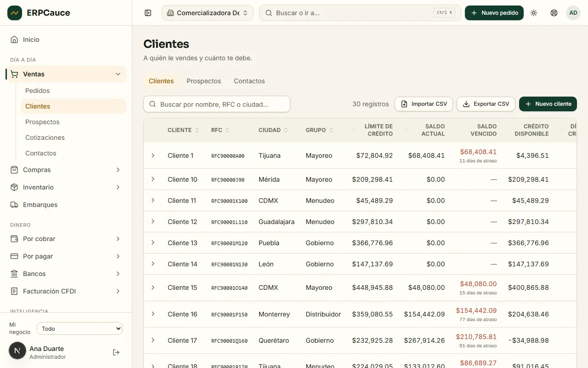Image resolution: width=588 pixels, height=368 pixels.
Task: Expand the Cliente 1 row
Action: [153, 155]
